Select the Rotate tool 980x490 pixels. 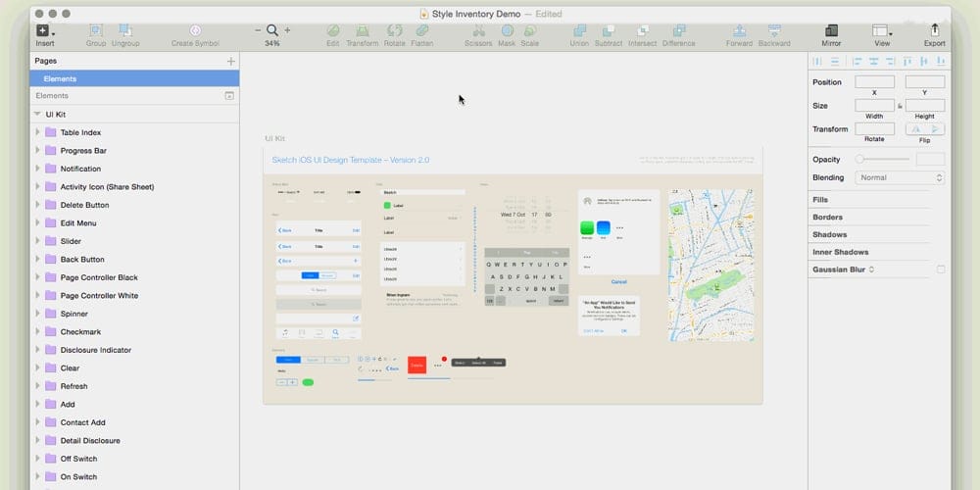pos(394,30)
